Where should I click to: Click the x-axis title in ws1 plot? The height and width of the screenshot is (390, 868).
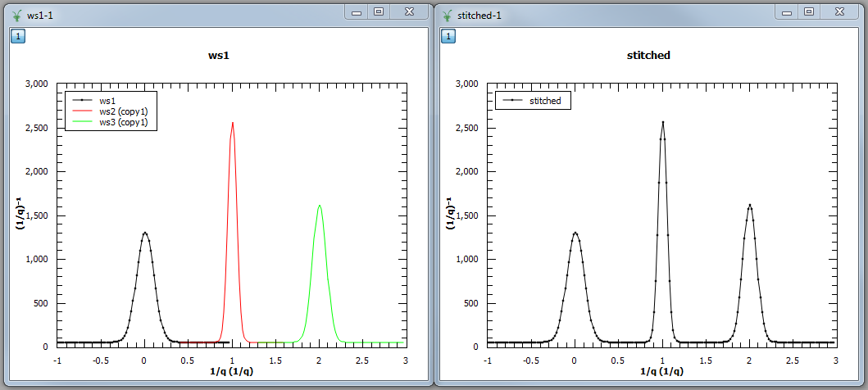point(231,372)
